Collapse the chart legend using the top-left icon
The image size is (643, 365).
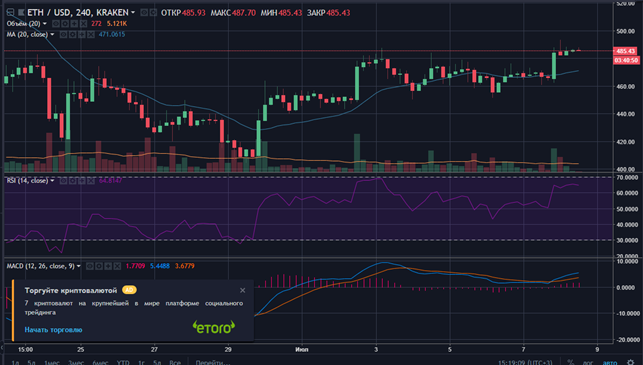(10, 13)
